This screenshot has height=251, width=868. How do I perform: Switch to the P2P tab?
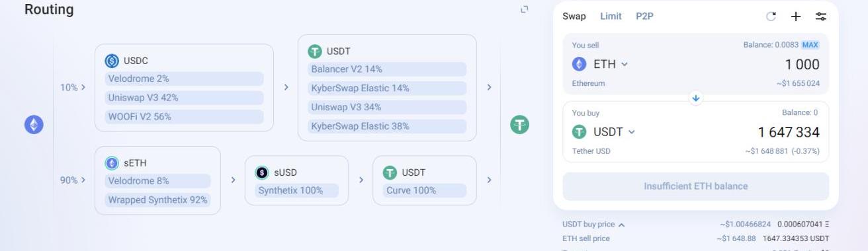pos(644,17)
